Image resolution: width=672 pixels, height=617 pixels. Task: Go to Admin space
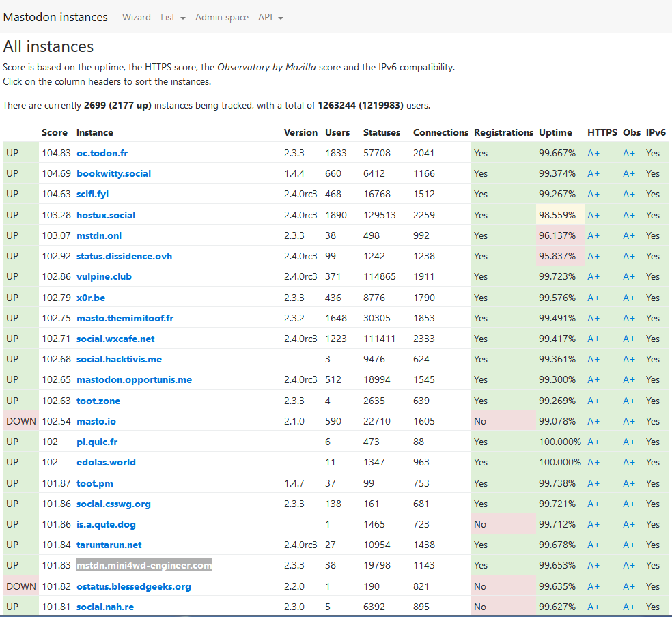222,17
